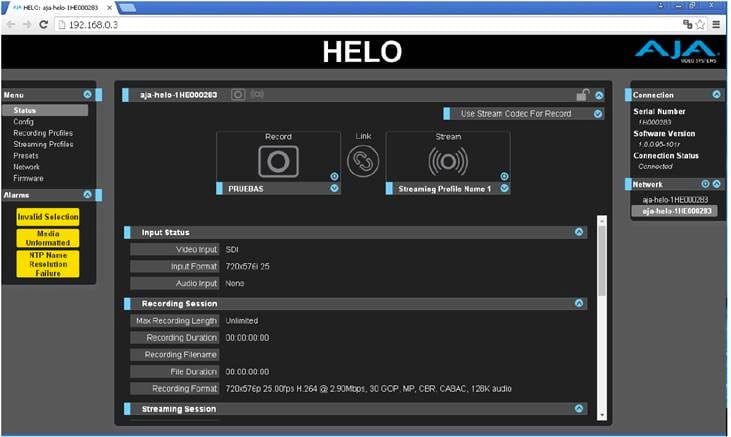Open Streaming Profile Name 1 dropdown
The height and width of the screenshot is (437, 731).
point(504,188)
